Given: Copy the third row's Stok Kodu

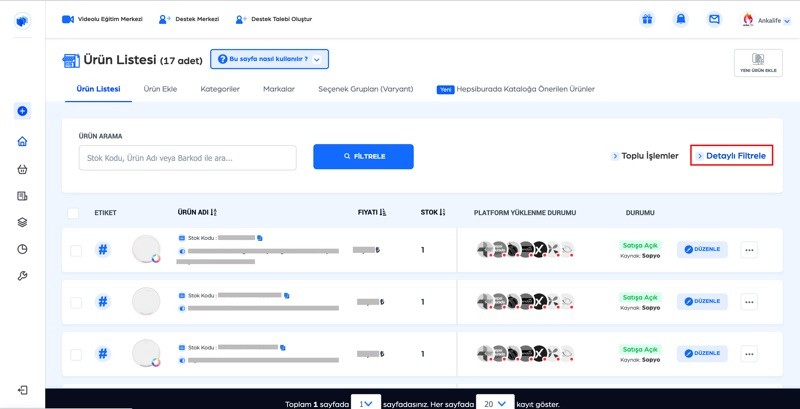Looking at the screenshot, I should 283,347.
